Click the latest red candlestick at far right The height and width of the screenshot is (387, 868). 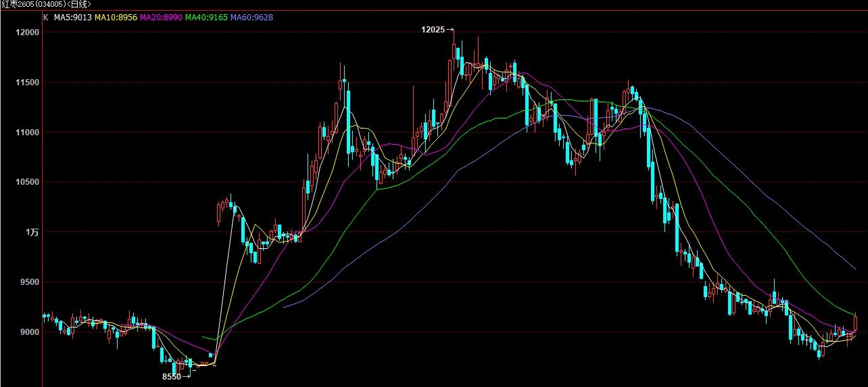click(x=855, y=323)
